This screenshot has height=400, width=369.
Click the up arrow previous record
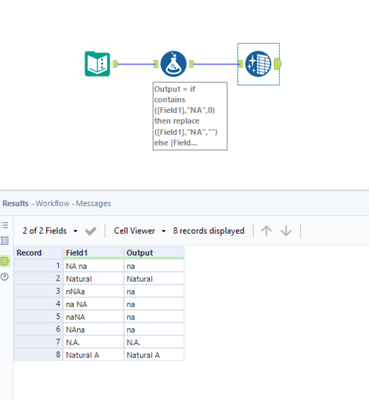coord(266,231)
